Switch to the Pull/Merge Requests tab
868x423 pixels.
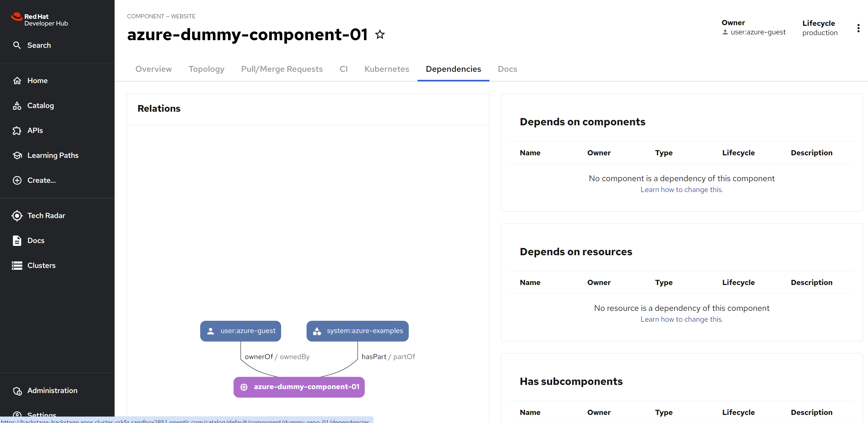[282, 69]
